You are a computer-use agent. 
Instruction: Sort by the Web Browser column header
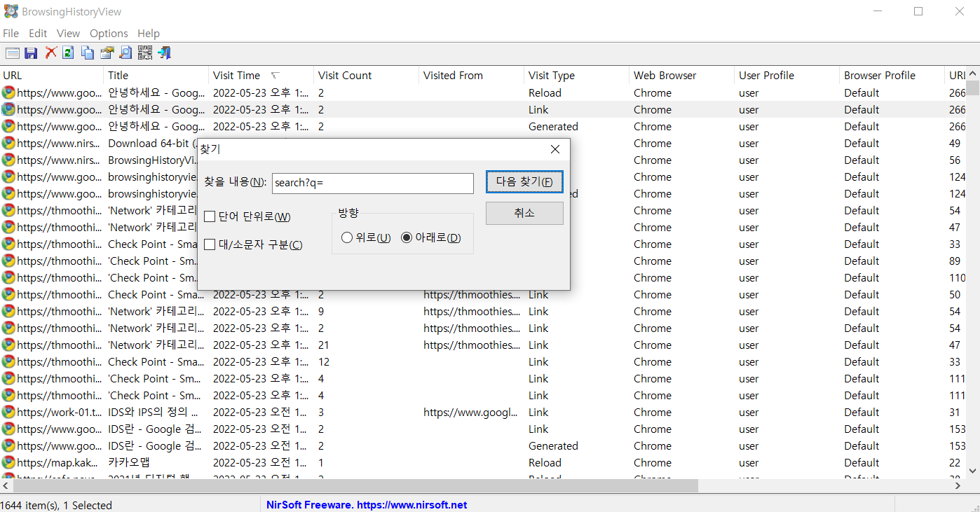click(x=682, y=76)
